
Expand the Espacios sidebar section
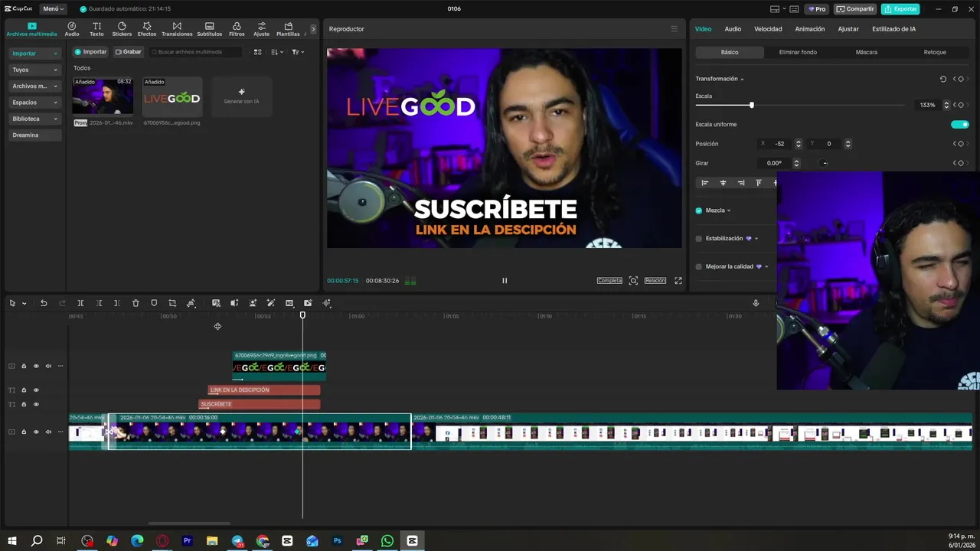[34, 103]
